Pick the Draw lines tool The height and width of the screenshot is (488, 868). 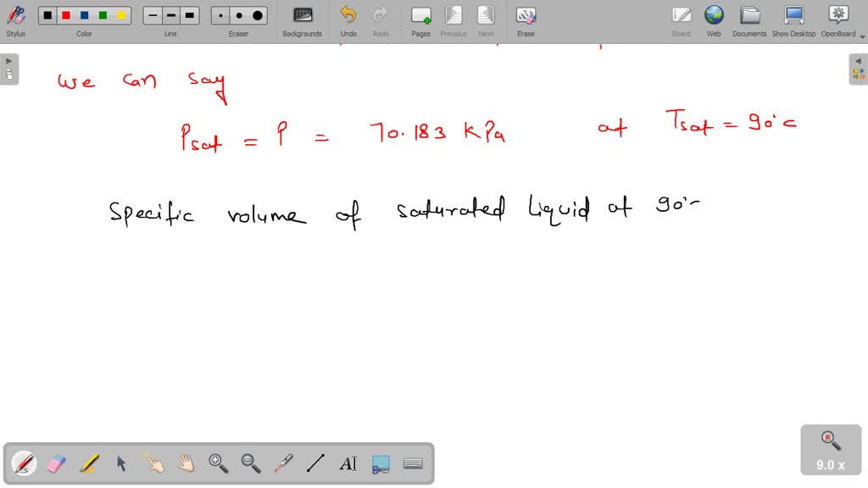point(314,463)
